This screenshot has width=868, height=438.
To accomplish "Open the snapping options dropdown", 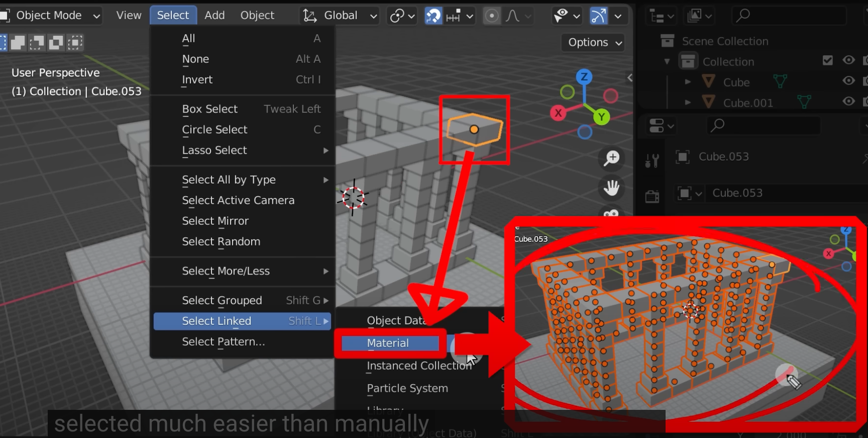I will click(459, 16).
